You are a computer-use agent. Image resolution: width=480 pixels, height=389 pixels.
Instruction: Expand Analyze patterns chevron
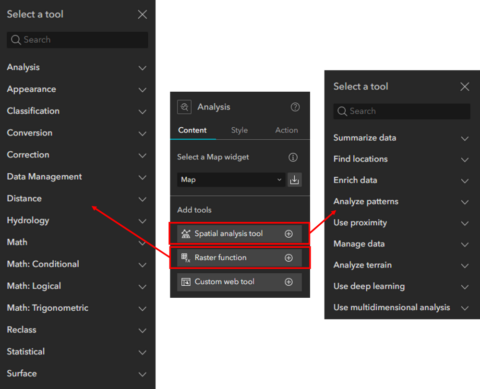point(465,202)
